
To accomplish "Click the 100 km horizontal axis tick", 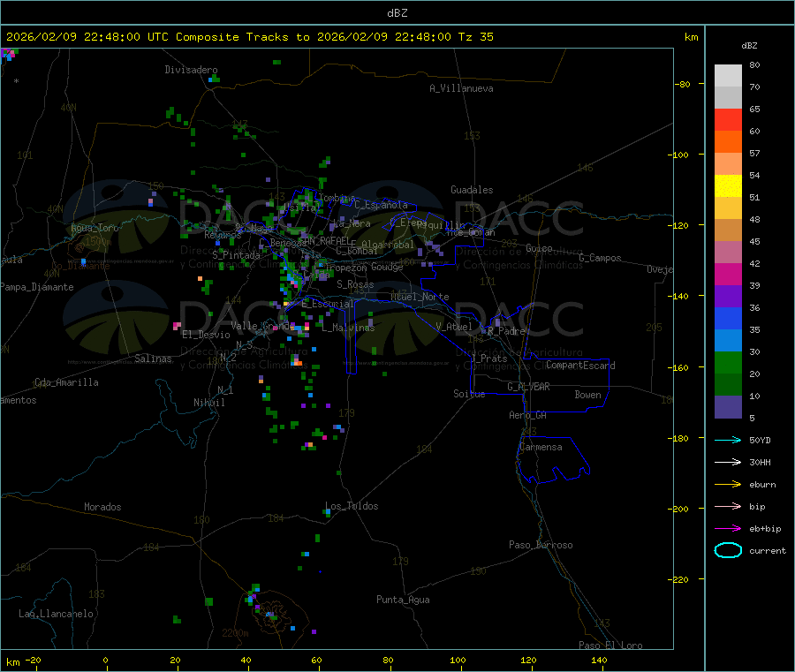I will tap(458, 660).
